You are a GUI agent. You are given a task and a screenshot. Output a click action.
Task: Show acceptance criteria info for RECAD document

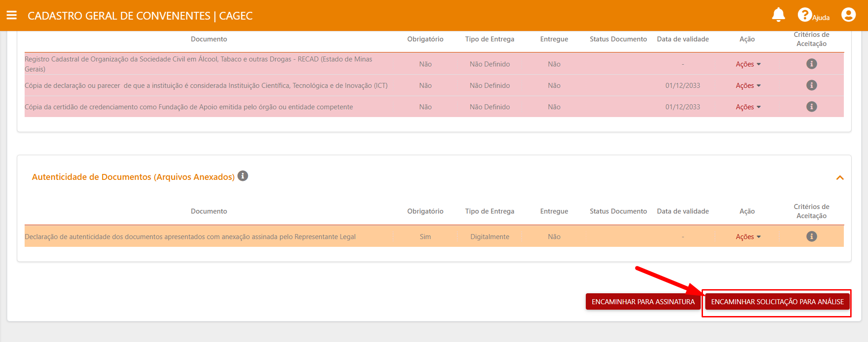(811, 64)
